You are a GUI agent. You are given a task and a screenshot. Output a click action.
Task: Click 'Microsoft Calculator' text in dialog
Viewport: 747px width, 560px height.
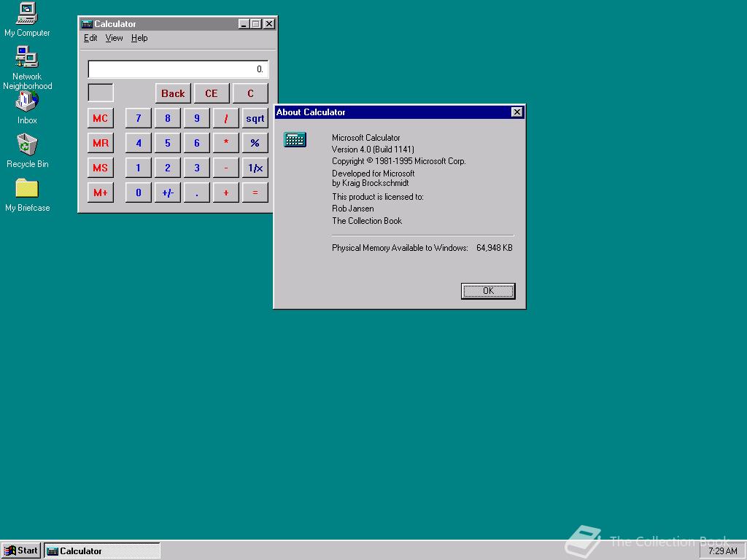[x=366, y=138]
